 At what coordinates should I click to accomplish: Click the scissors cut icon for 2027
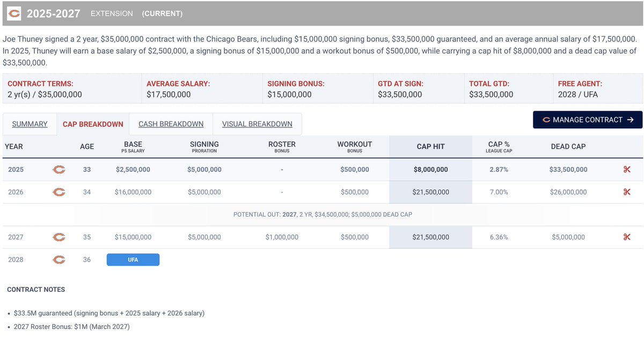click(626, 238)
